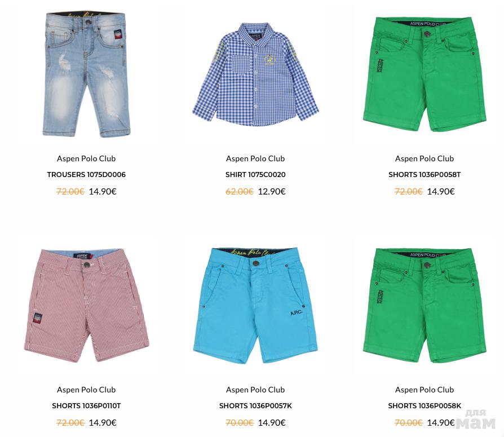Click struck-through 70.00€ under SHORTS 1036P0057K
Image resolution: width=504 pixels, height=437 pixels.
[240, 423]
